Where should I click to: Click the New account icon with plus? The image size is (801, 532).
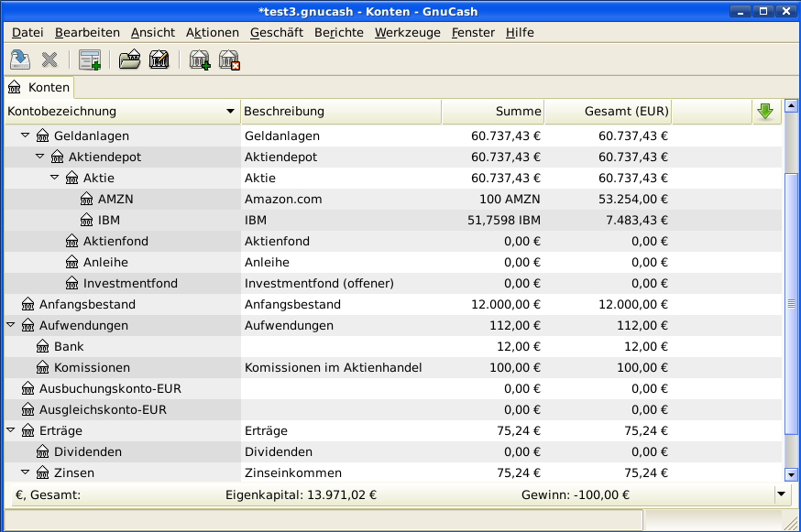(x=199, y=60)
